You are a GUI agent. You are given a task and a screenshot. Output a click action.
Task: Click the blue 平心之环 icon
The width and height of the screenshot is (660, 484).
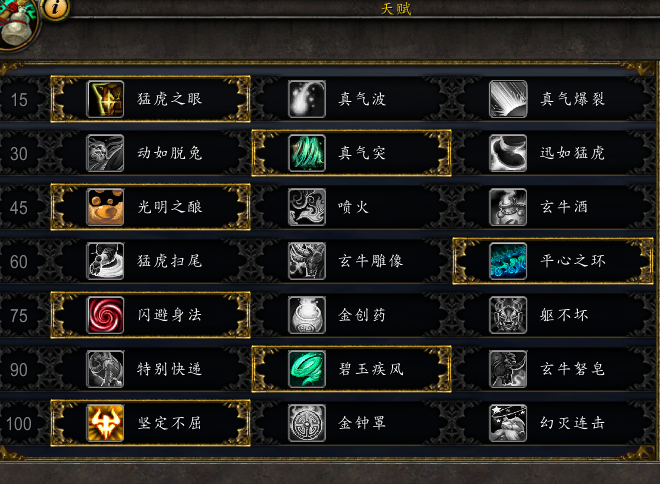click(508, 261)
